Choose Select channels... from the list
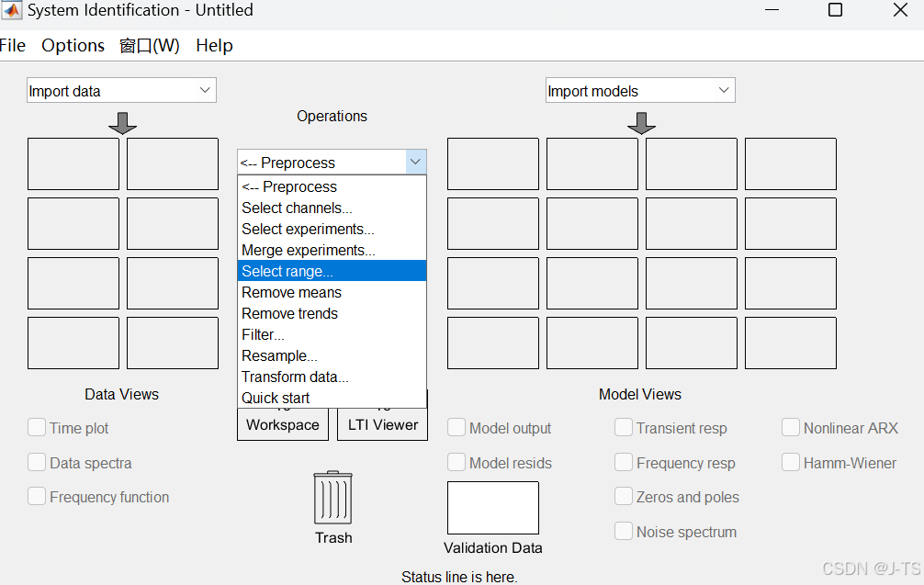 coord(332,208)
